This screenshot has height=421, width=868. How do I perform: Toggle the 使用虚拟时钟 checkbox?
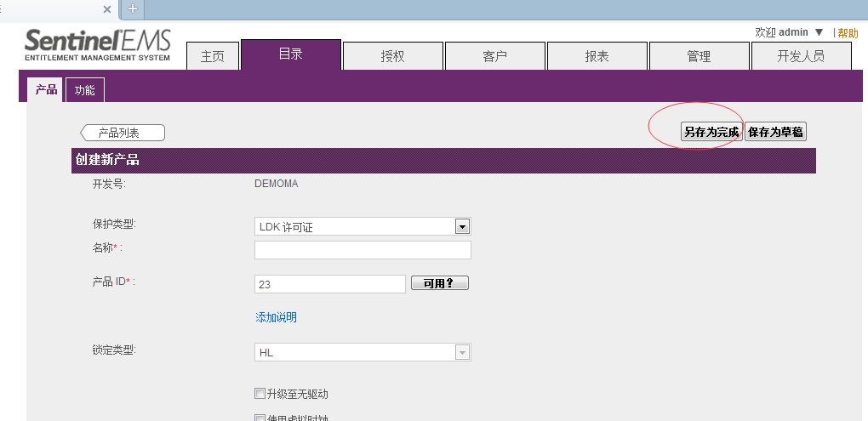(x=260, y=418)
